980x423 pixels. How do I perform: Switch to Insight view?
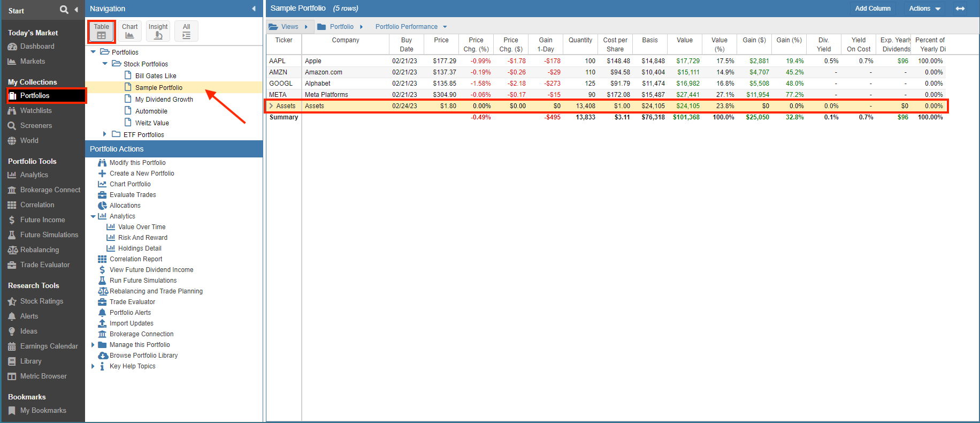point(158,31)
